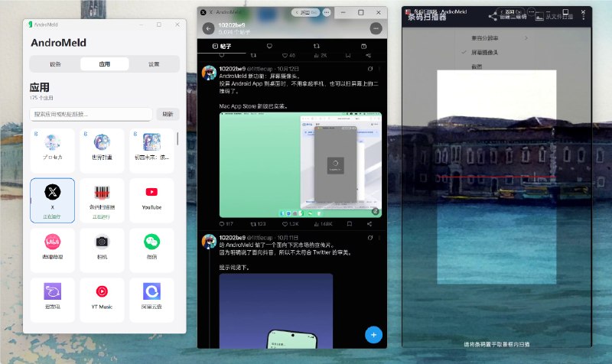View analytics of the 14.8K-views post
The image size is (612, 364).
pyautogui.click(x=323, y=224)
